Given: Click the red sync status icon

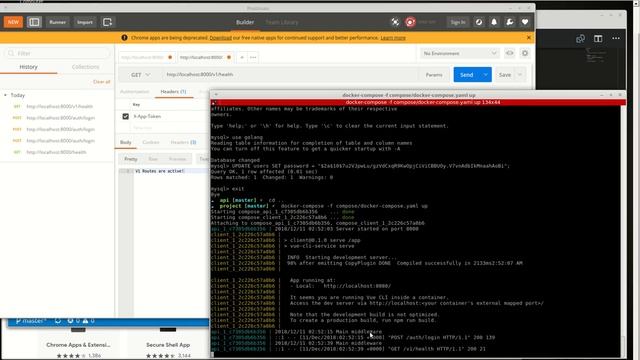Looking at the screenshot, I should [410, 22].
